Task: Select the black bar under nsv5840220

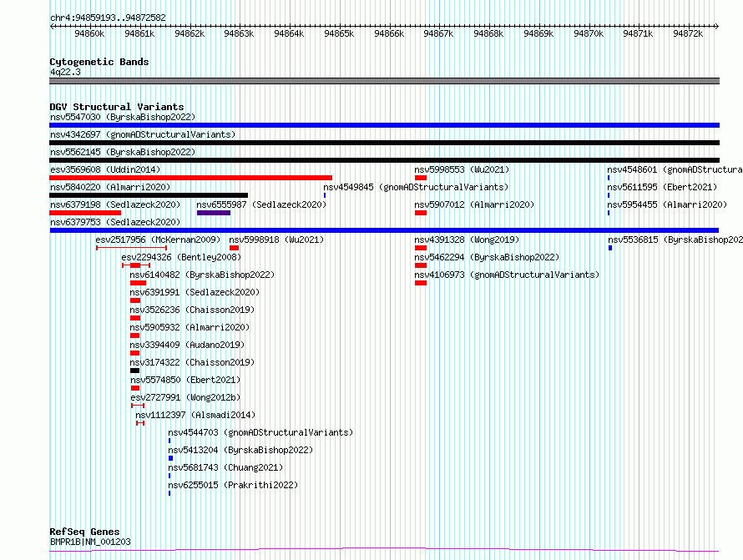Action: coord(149,195)
